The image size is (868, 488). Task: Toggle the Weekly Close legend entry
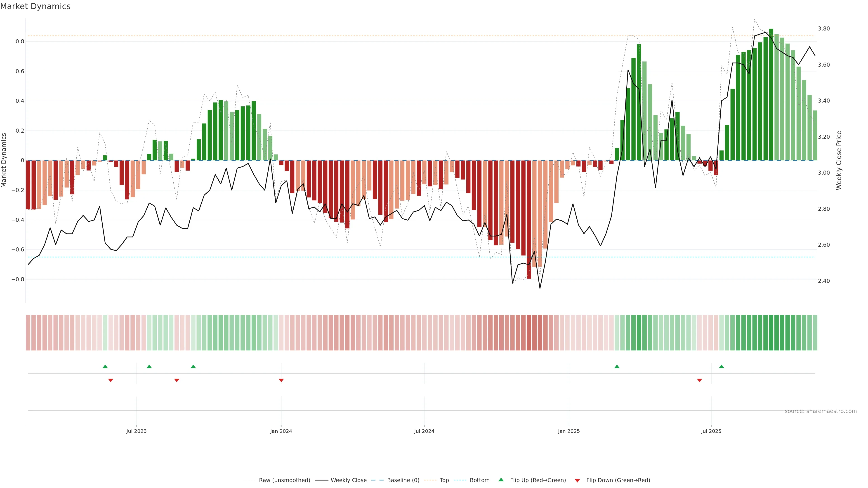tap(348, 480)
